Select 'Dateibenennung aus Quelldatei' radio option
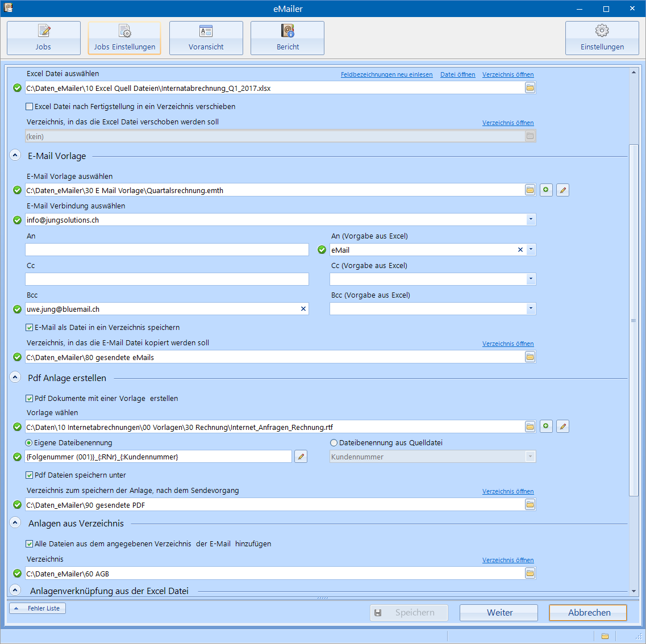646x644 pixels. (334, 443)
